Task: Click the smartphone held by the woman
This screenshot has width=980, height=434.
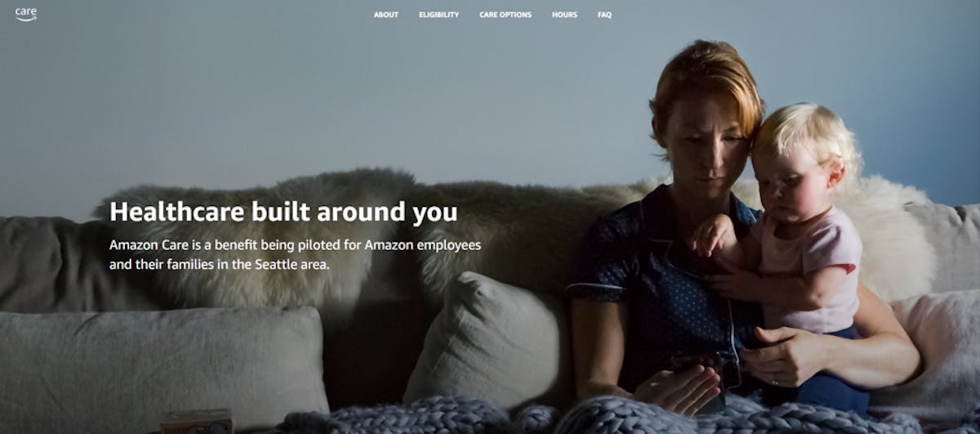Action: coord(702,380)
